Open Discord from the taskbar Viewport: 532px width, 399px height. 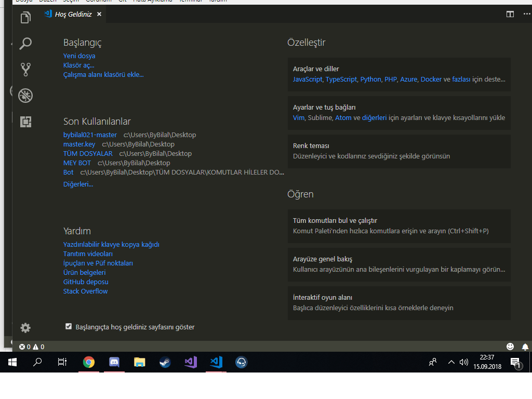click(x=114, y=362)
